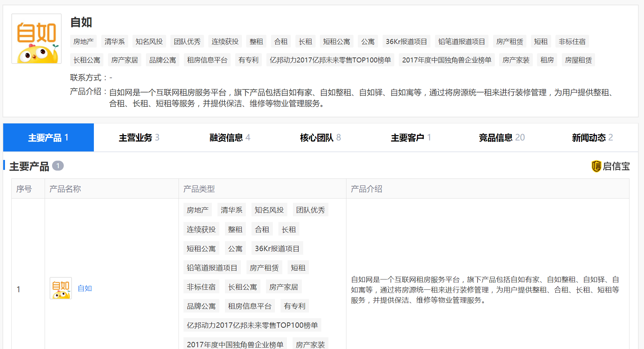The image size is (644, 349).
Task: Switch to the 主营业务 tab
Action: click(x=139, y=138)
